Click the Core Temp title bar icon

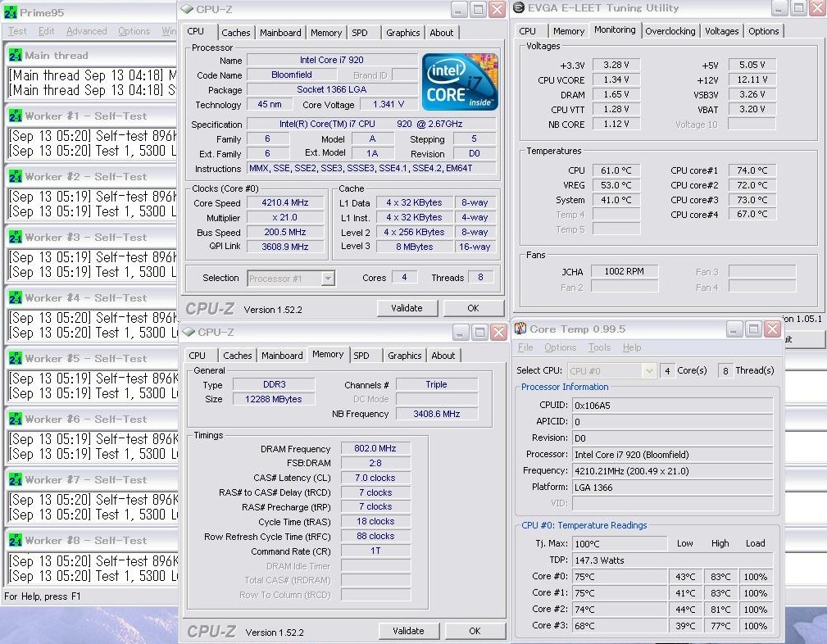(520, 329)
